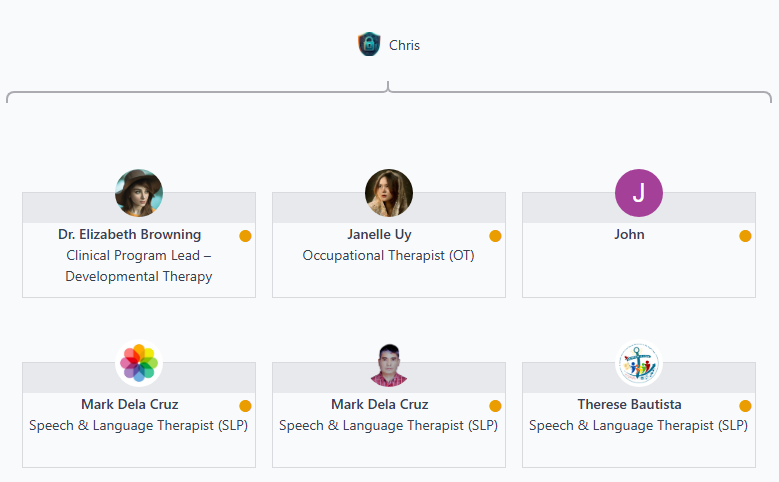Screen dimensions: 779x482
Task: Click the red-shirt man's photo avatar
Action: click(x=389, y=363)
